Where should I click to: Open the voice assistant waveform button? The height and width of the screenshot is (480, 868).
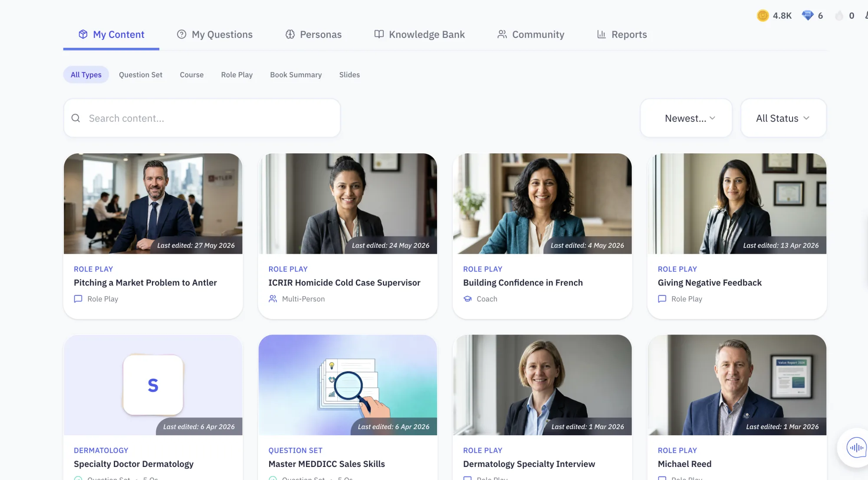856,447
